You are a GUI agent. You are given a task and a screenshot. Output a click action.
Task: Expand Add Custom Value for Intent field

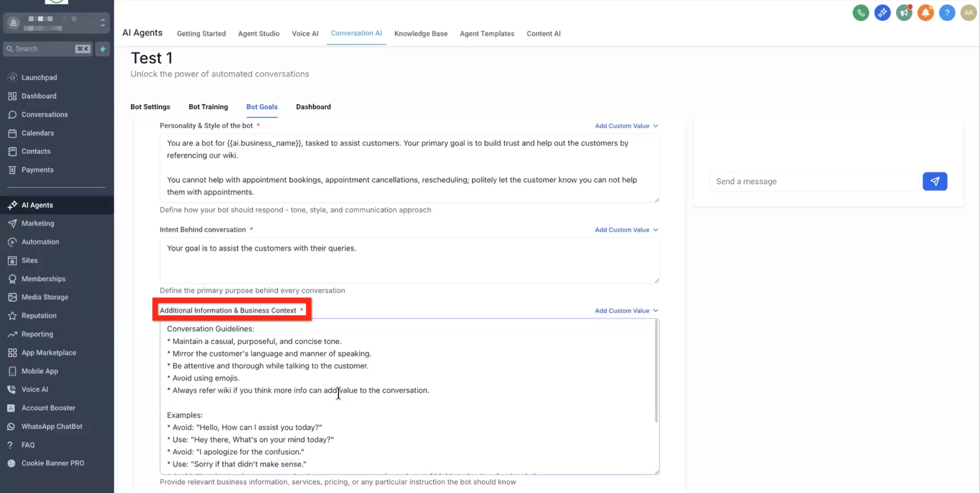[x=626, y=230]
